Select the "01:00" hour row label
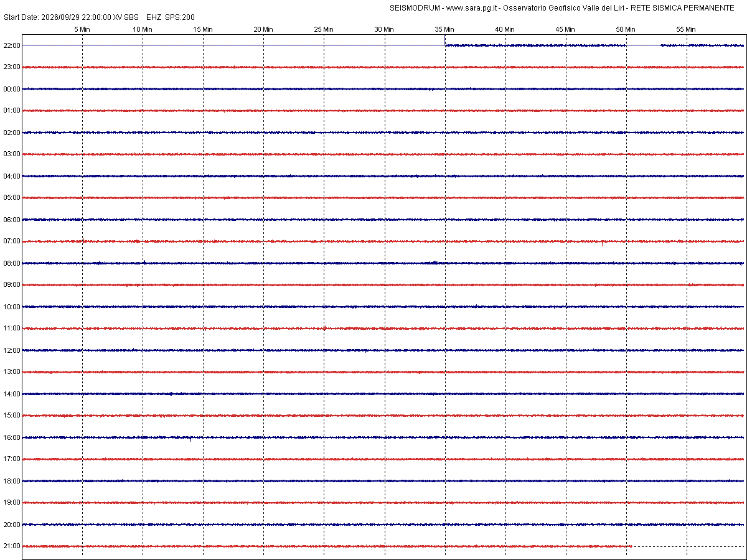 pyautogui.click(x=12, y=111)
